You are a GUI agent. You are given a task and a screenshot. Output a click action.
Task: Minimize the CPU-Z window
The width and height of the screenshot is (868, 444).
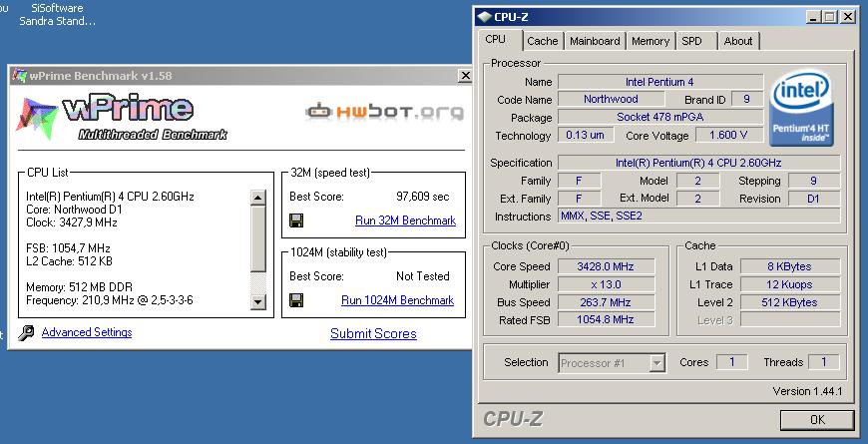coord(812,17)
